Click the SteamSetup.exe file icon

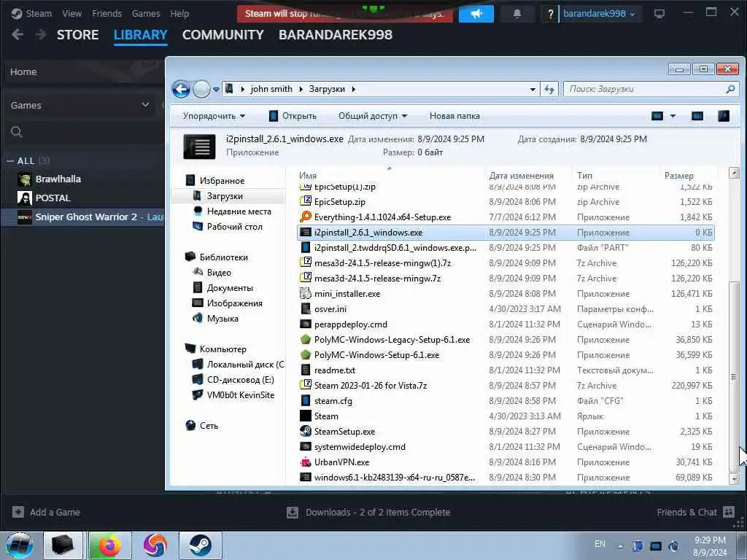306,431
